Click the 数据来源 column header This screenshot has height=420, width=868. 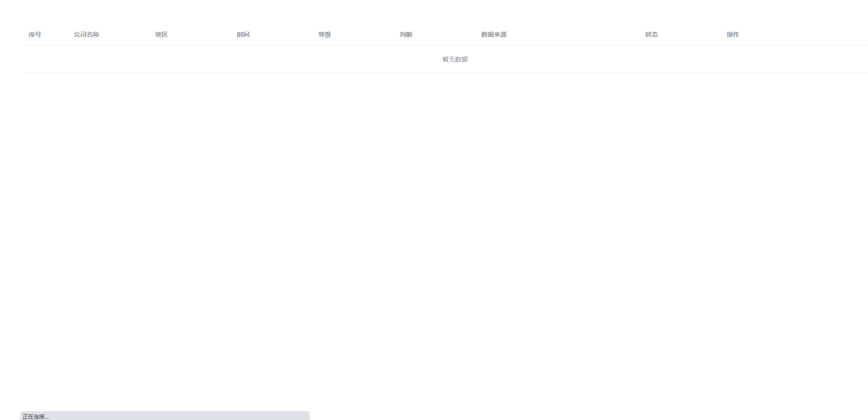494,34
